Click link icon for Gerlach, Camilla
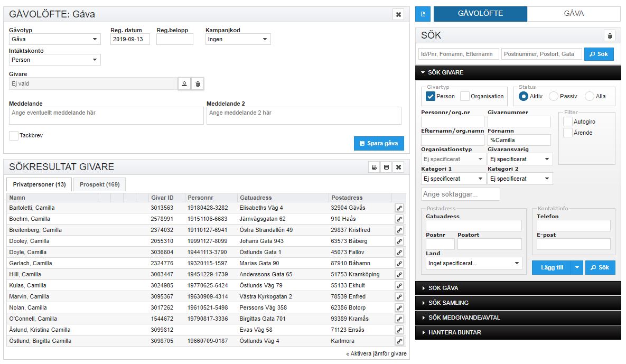The height and width of the screenshot is (364, 626). pos(399,264)
